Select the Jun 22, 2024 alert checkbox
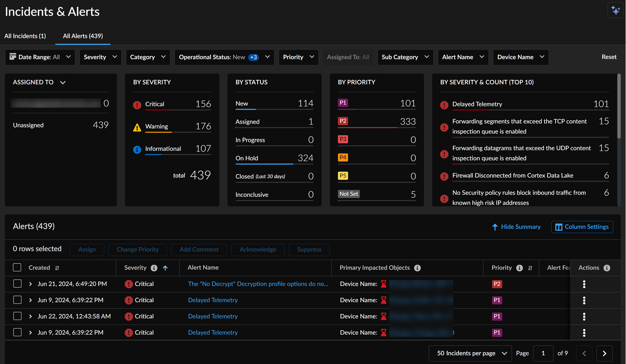The height and width of the screenshot is (364, 626). [17, 316]
